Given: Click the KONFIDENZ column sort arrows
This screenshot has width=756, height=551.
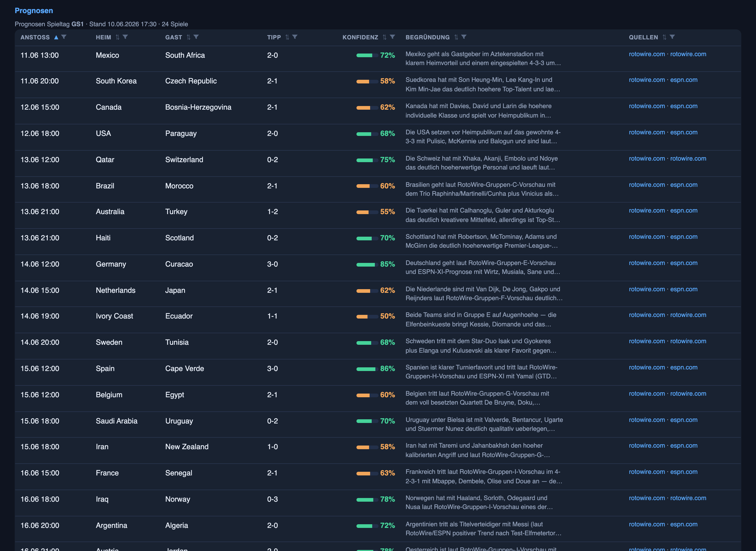Looking at the screenshot, I should (385, 37).
